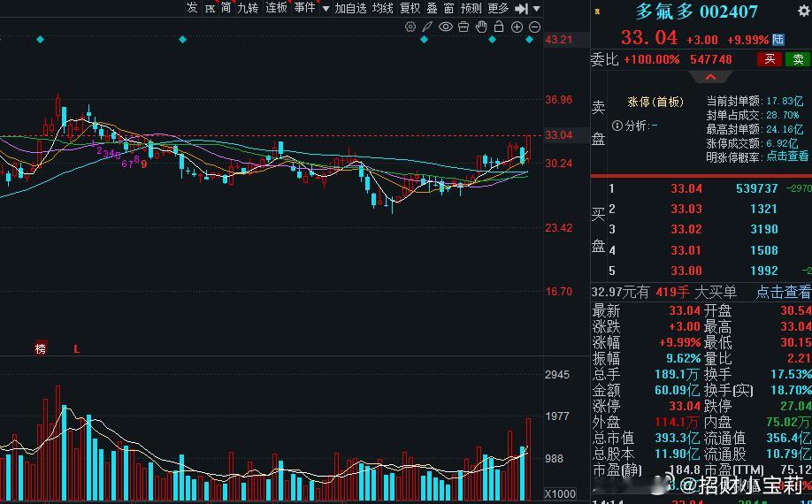Open 预测 prediction tool
Screen dimensions: 812x504
point(471,8)
